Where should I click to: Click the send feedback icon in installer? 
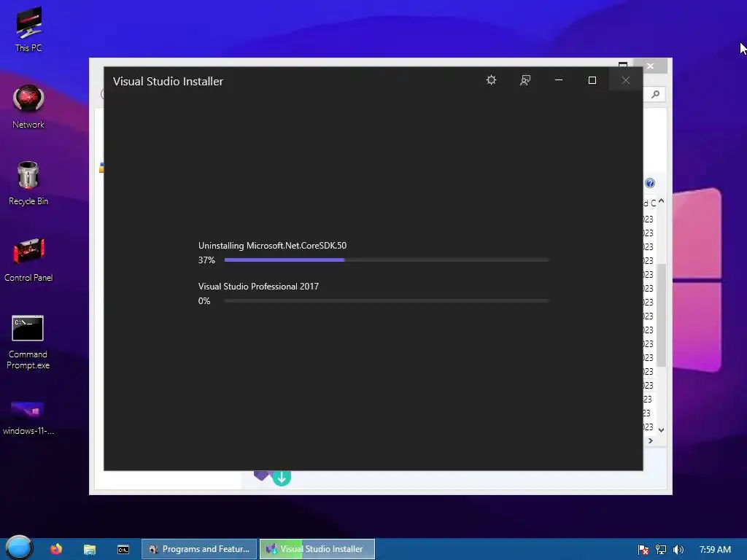point(525,80)
